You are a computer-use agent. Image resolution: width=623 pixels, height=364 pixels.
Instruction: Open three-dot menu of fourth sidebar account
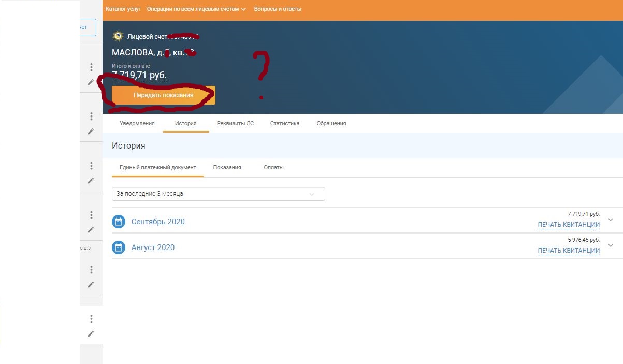click(x=91, y=215)
